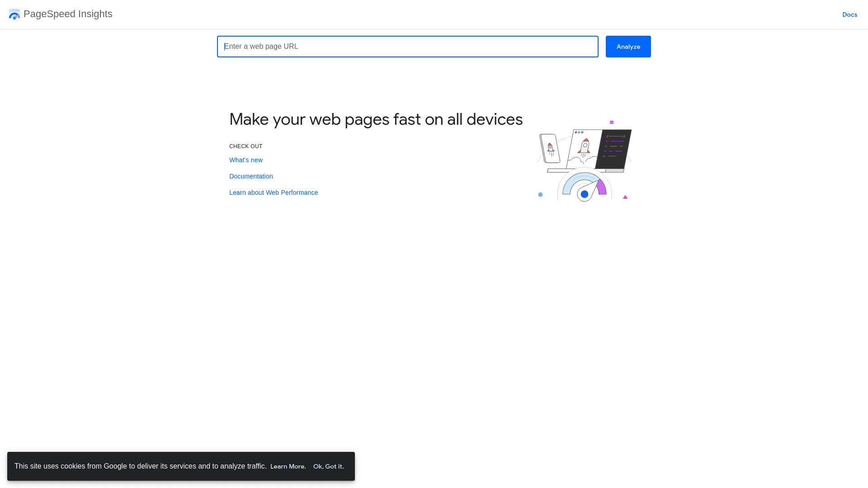
Task: Click the PageSpeed Insights logo icon
Action: pos(14,14)
